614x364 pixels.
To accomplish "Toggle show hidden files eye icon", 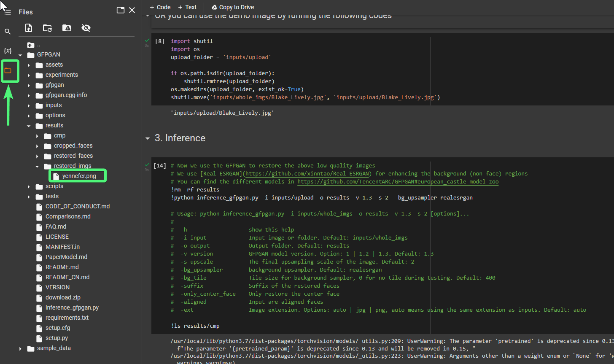I will [86, 28].
